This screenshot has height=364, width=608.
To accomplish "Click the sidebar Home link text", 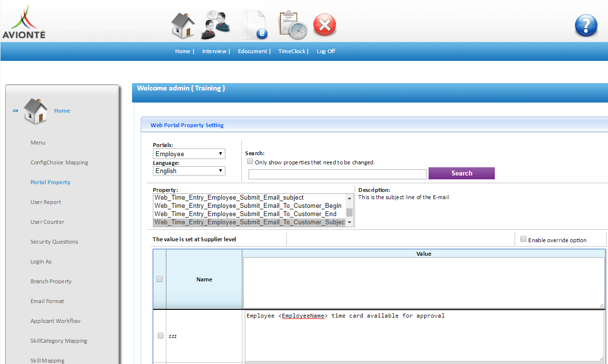I will coord(62,111).
